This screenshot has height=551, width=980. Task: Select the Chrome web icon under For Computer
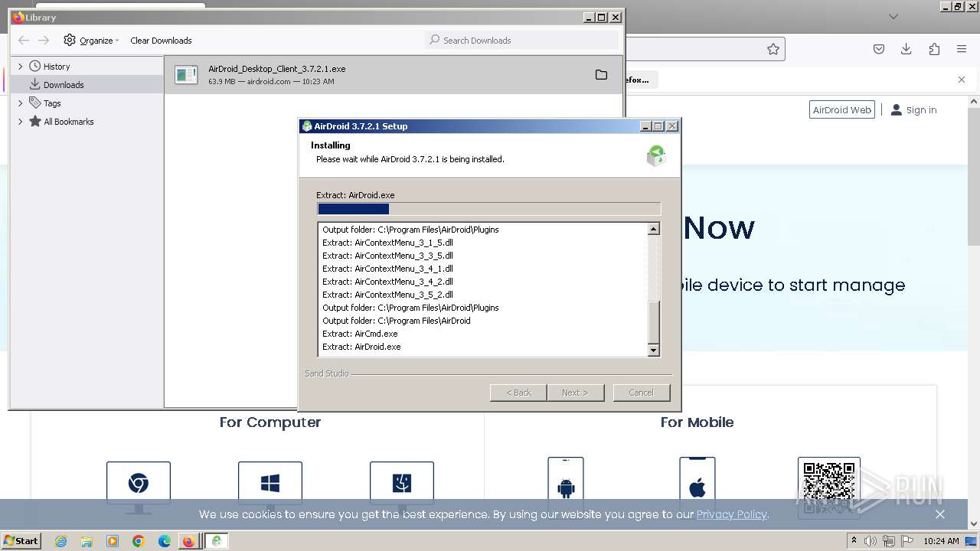pos(139,487)
